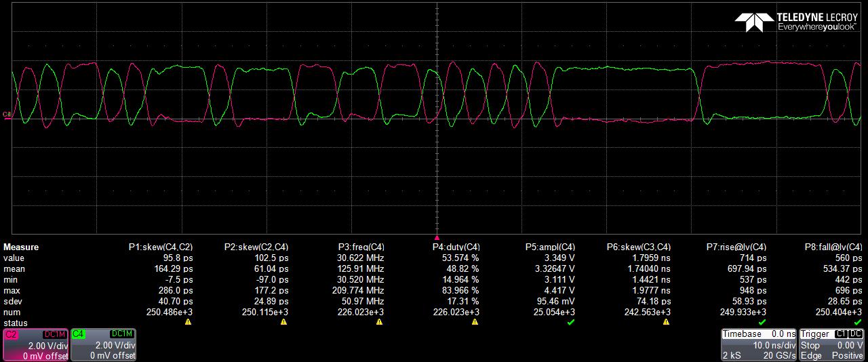Open the C4 channel descriptor box

103,345
